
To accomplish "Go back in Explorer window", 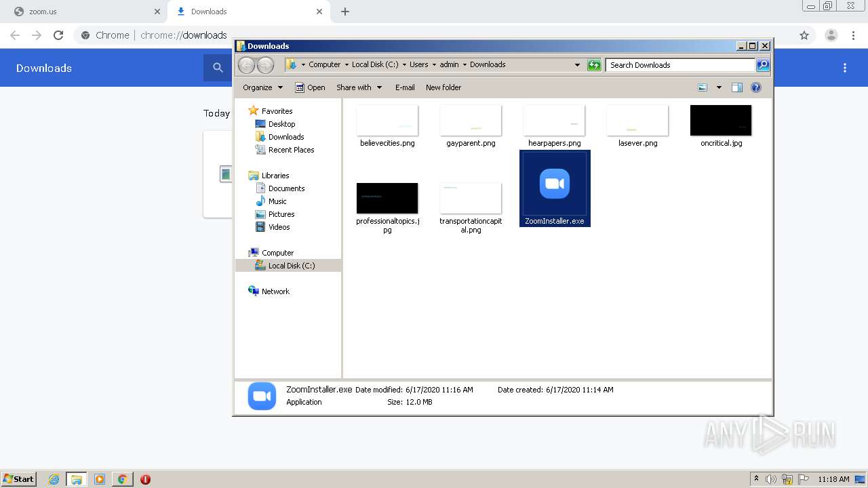I will (246, 65).
